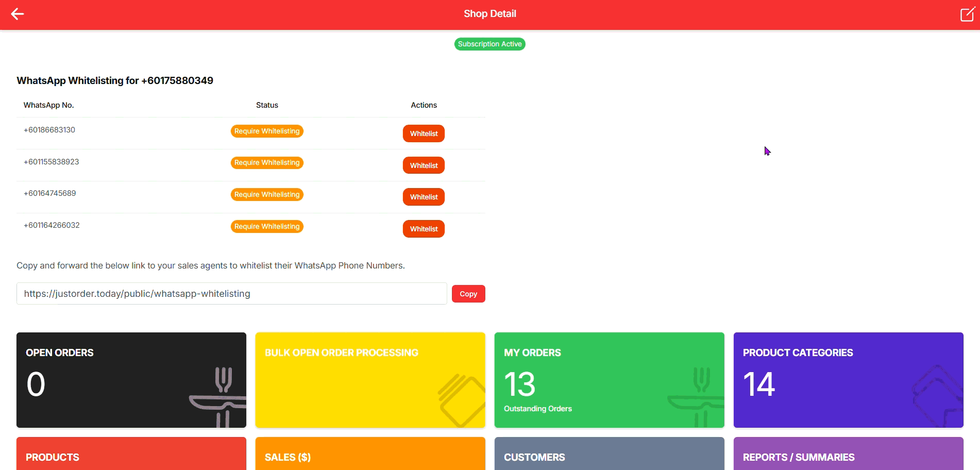Click fork and plate icon in My Orders

tap(697, 397)
